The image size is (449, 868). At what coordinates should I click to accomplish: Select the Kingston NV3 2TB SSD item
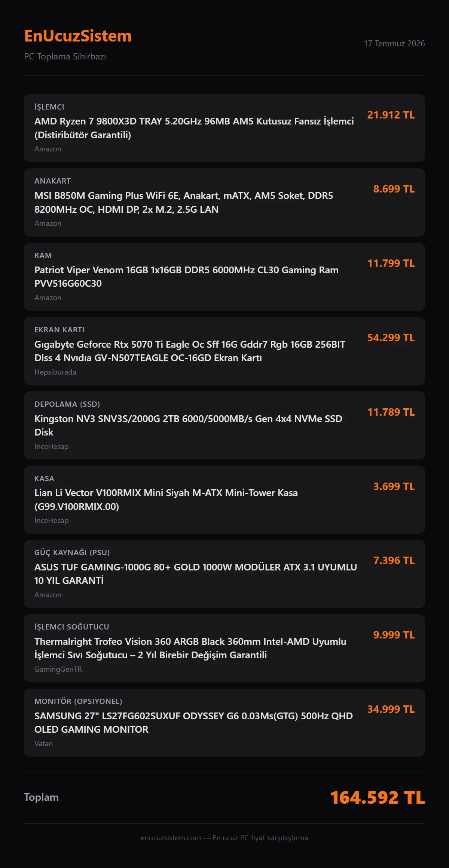click(x=188, y=425)
